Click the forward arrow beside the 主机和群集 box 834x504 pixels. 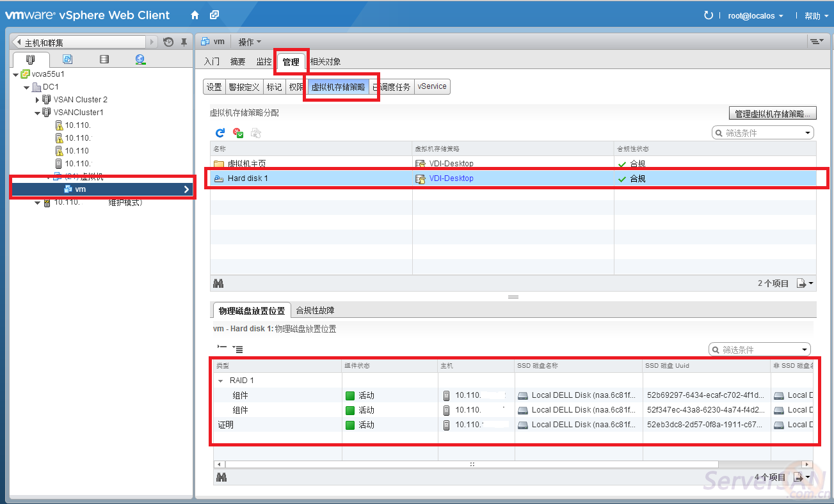click(x=152, y=42)
